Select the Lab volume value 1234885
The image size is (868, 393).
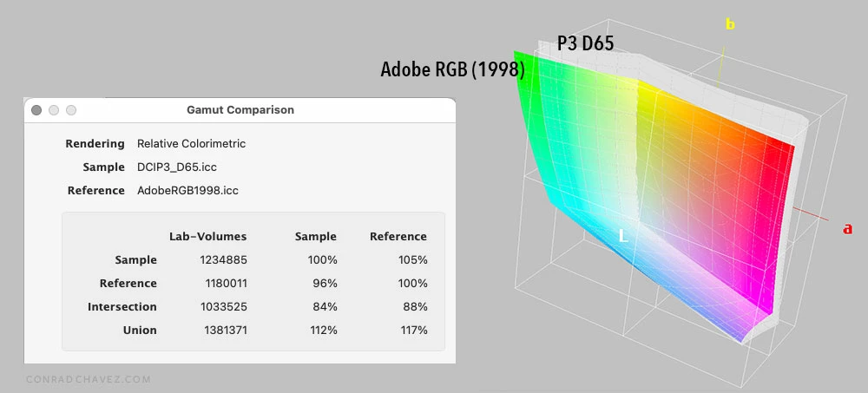pyautogui.click(x=224, y=260)
